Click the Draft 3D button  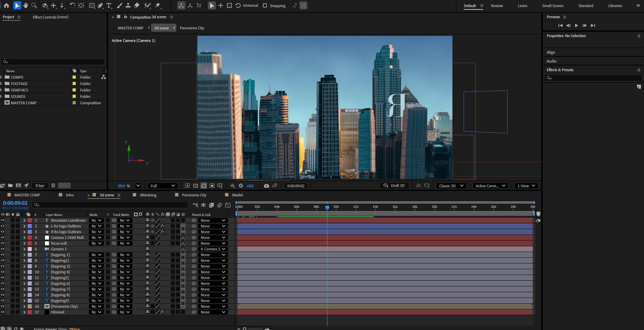[x=394, y=186]
